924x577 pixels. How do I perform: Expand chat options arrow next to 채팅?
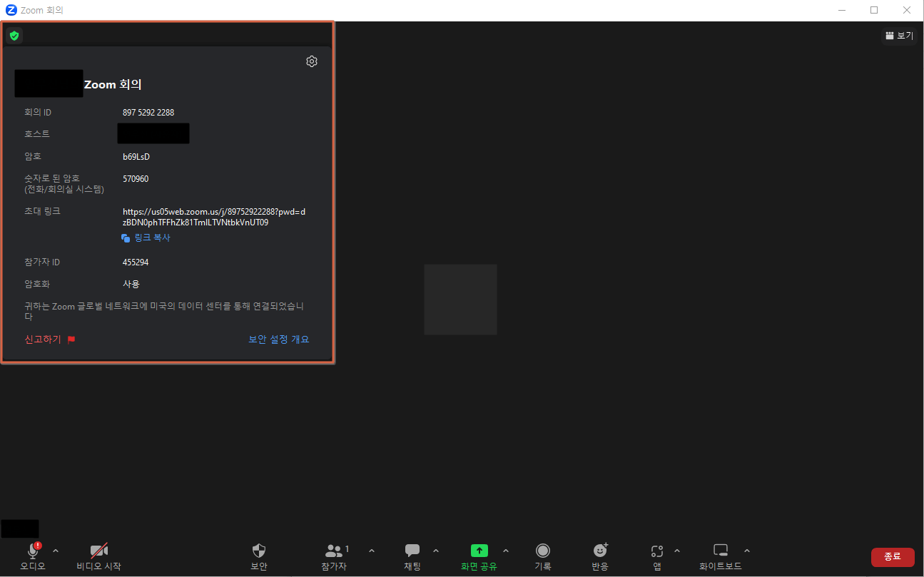click(436, 551)
